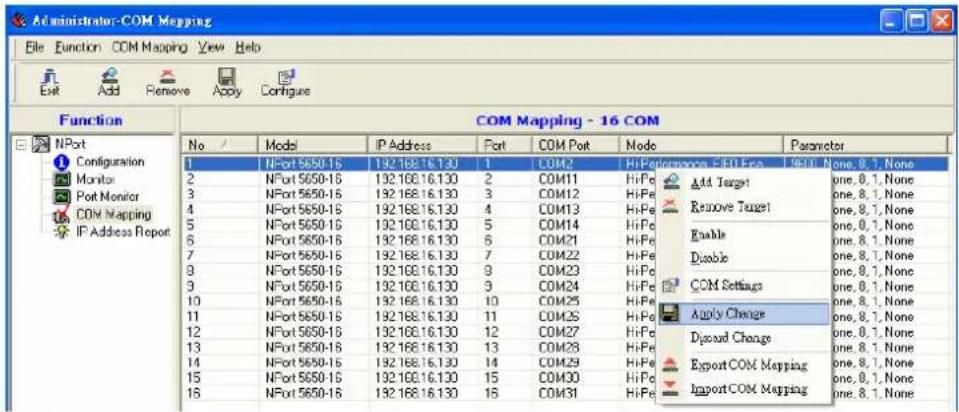This screenshot has height=412, width=959.
Task: Select the COM14 row
Action: click(x=566, y=226)
